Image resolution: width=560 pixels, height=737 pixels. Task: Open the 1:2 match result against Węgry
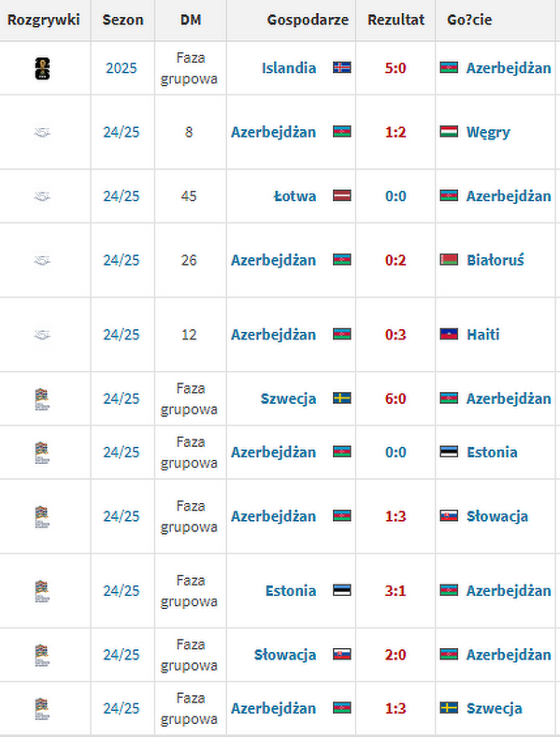(395, 132)
